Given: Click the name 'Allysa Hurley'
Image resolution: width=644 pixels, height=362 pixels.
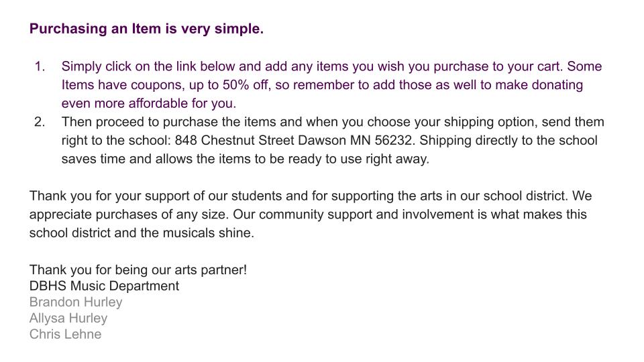Looking at the screenshot, I should point(68,318).
